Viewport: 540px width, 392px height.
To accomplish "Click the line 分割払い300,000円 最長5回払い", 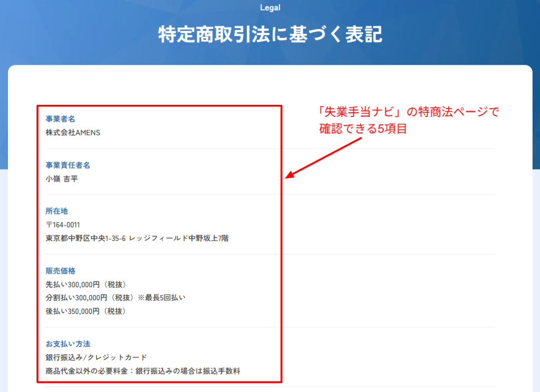I will click(115, 298).
